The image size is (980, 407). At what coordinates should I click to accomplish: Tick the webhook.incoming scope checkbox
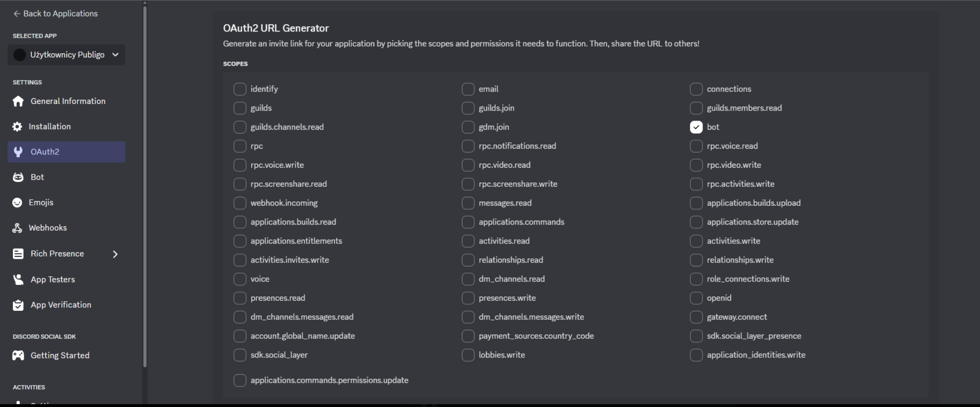click(x=240, y=203)
